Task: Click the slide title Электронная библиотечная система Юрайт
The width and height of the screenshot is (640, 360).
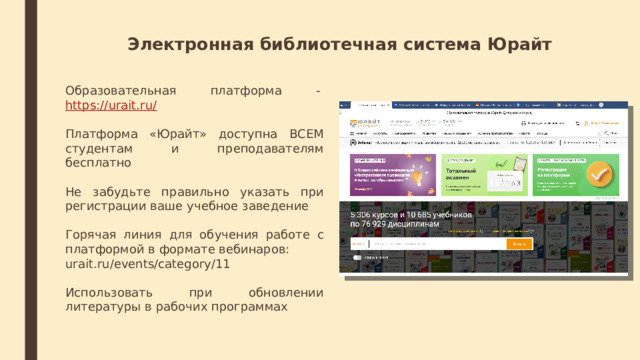Action: coord(340,44)
